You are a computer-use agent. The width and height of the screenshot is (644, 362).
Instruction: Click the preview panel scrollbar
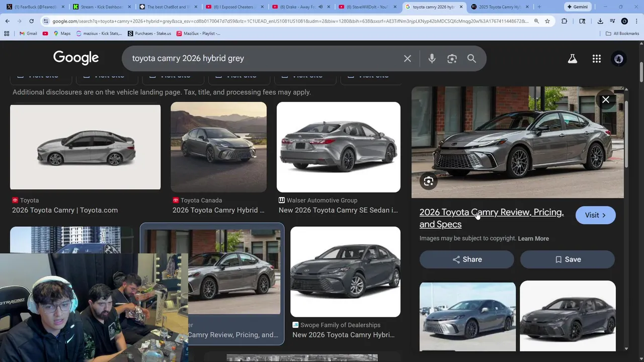tap(626, 133)
